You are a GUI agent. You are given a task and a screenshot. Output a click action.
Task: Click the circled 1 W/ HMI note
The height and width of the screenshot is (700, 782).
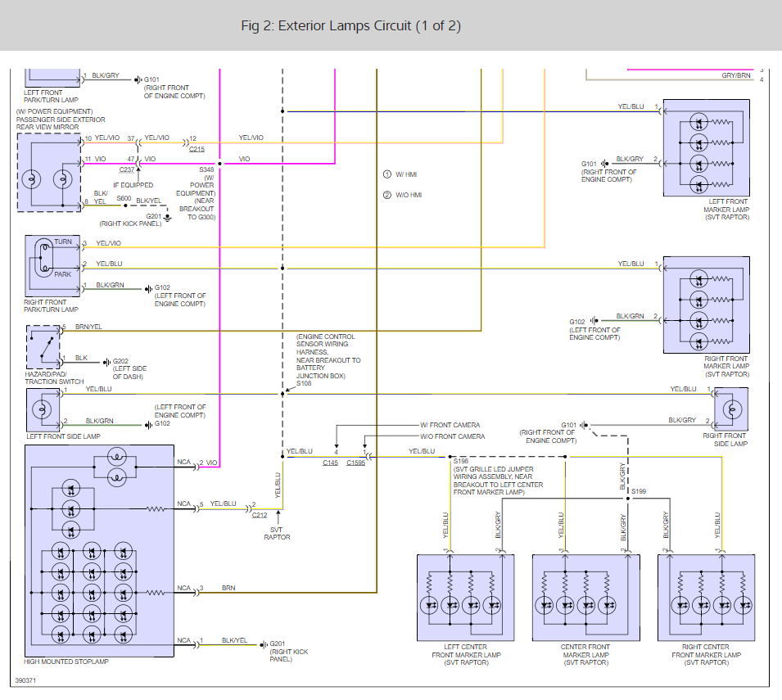[400, 174]
